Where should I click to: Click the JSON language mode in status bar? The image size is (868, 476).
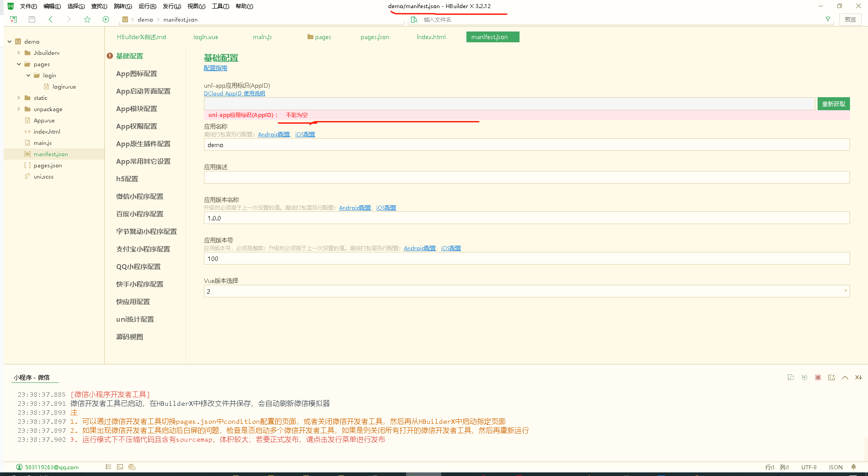pos(836,467)
